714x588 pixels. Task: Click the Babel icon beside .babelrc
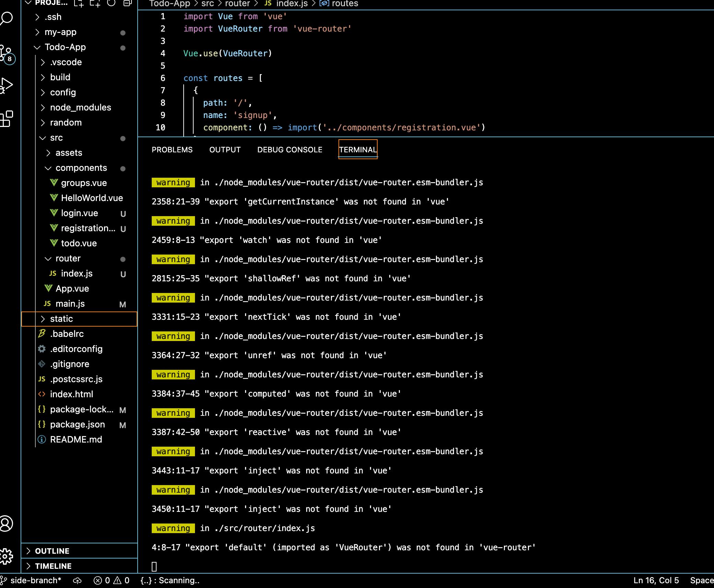42,333
